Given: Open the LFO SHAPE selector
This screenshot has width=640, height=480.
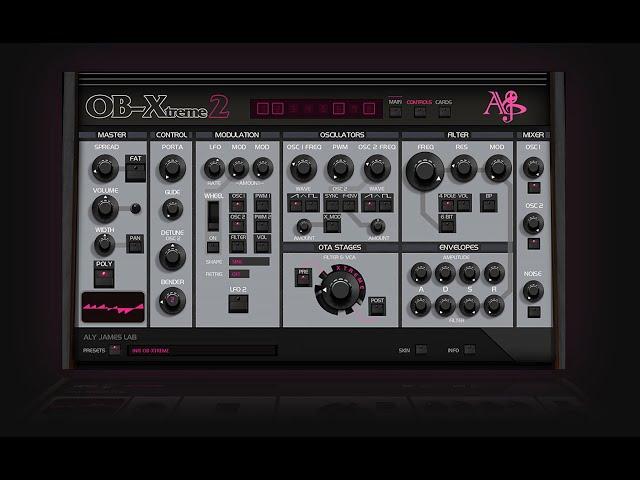Looking at the screenshot, I should tap(249, 262).
